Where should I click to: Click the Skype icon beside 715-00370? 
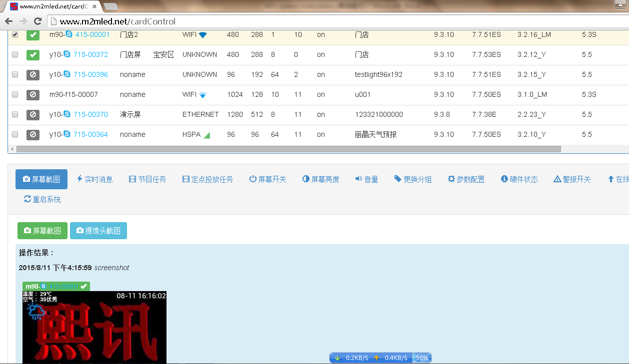[67, 114]
